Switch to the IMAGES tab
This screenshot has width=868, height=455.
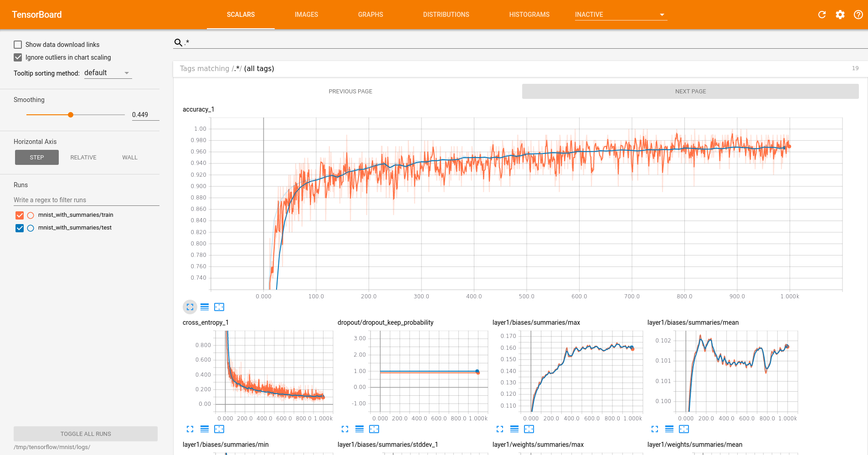306,15
